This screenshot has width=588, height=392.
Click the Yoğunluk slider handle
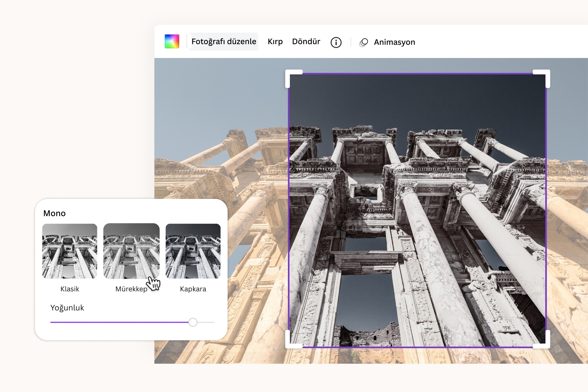pyautogui.click(x=193, y=322)
